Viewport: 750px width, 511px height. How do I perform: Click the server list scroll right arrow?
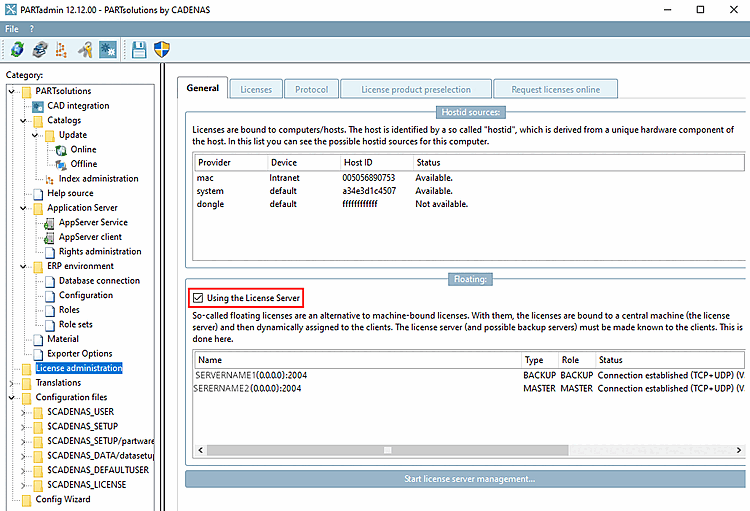pyautogui.click(x=739, y=450)
